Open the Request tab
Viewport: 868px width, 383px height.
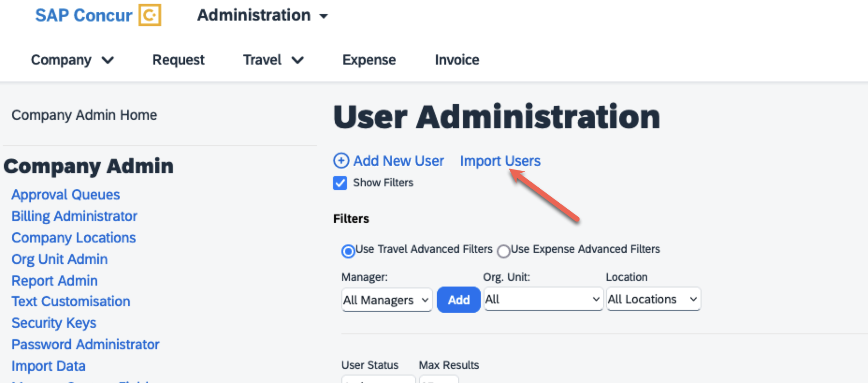pos(178,60)
